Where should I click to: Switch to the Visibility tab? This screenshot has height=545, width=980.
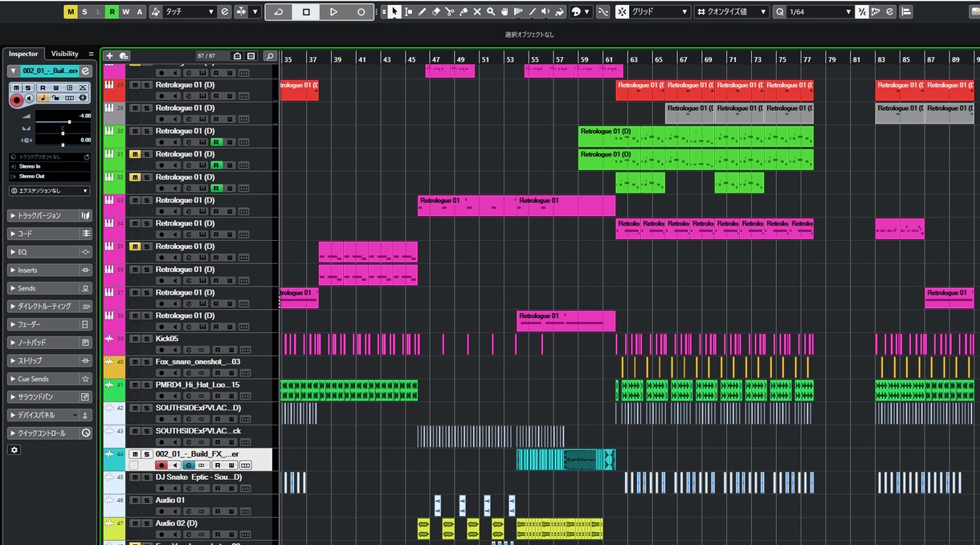click(65, 54)
